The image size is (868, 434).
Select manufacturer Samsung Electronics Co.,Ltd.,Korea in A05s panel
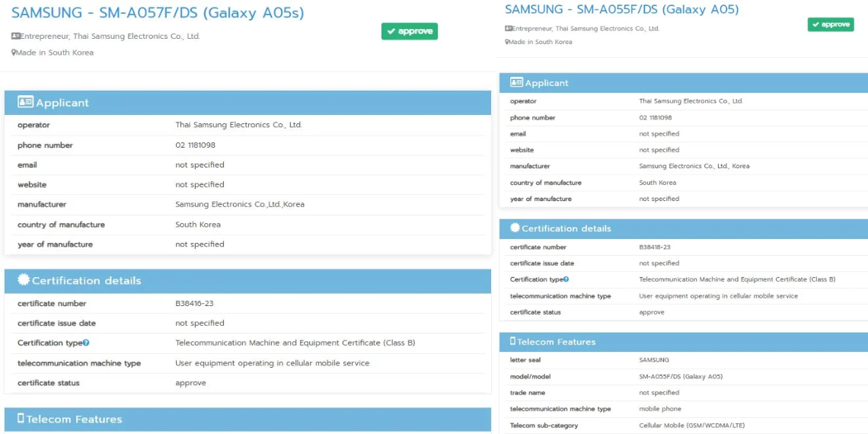tap(240, 204)
